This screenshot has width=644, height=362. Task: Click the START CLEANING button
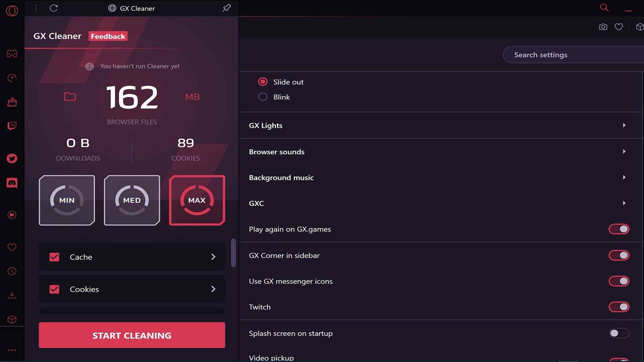[x=132, y=335]
